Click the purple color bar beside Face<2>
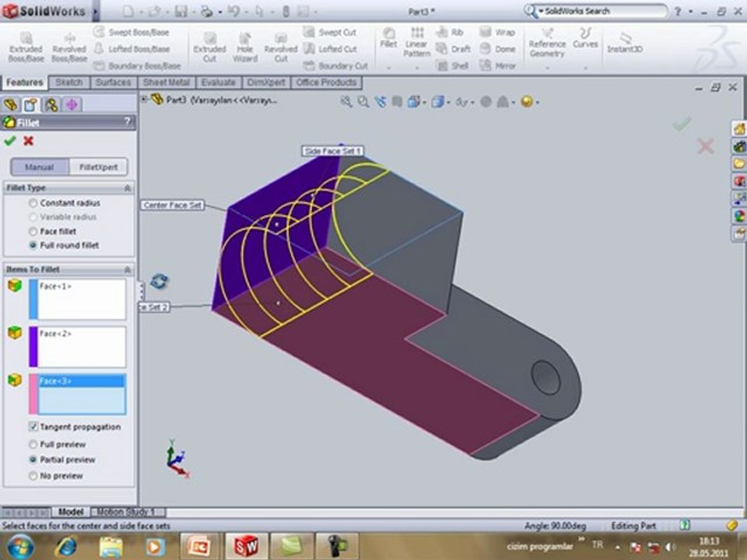The height and width of the screenshot is (560, 747). (x=33, y=347)
